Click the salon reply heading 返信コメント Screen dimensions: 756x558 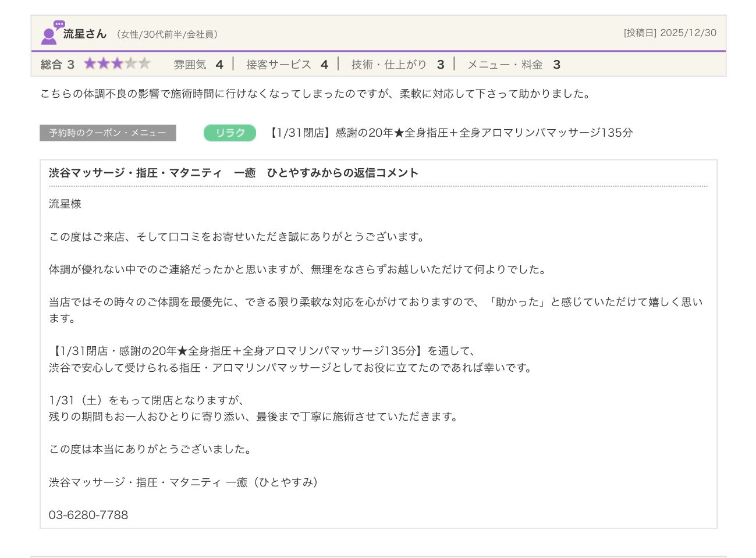(x=233, y=173)
